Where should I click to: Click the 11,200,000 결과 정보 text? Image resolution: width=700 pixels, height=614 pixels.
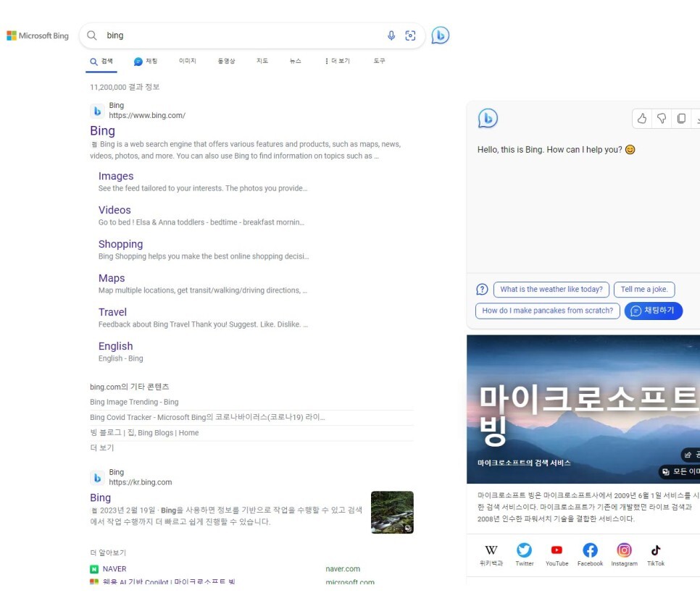125,87
